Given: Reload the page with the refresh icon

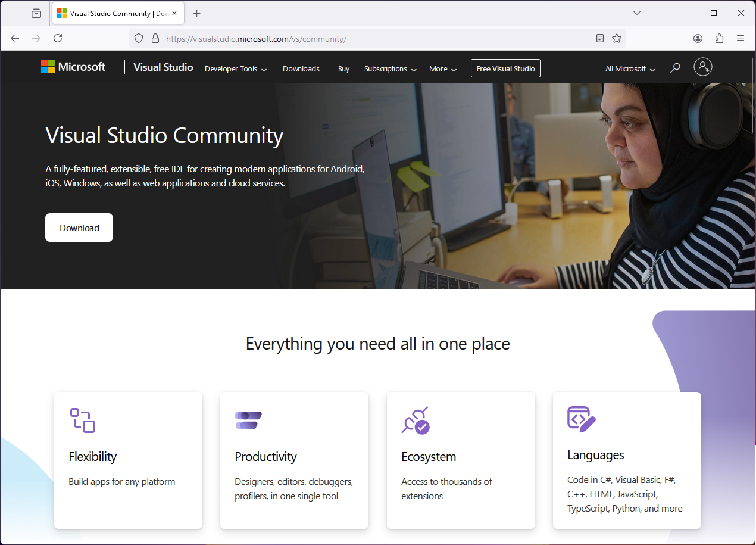Looking at the screenshot, I should [x=58, y=38].
